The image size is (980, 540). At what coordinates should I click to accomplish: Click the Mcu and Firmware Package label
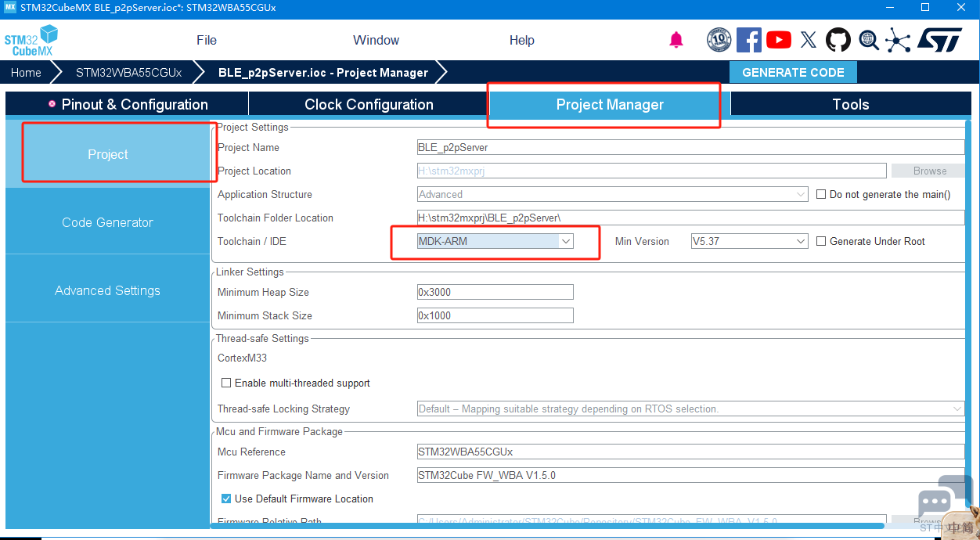tap(279, 431)
